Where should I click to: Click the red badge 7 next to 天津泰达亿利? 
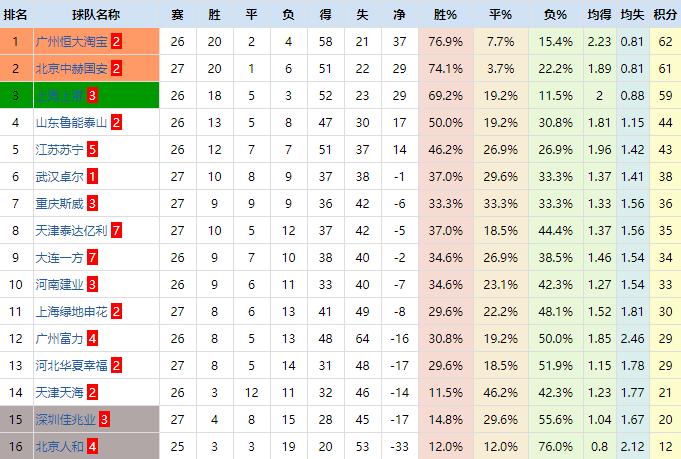pos(117,230)
